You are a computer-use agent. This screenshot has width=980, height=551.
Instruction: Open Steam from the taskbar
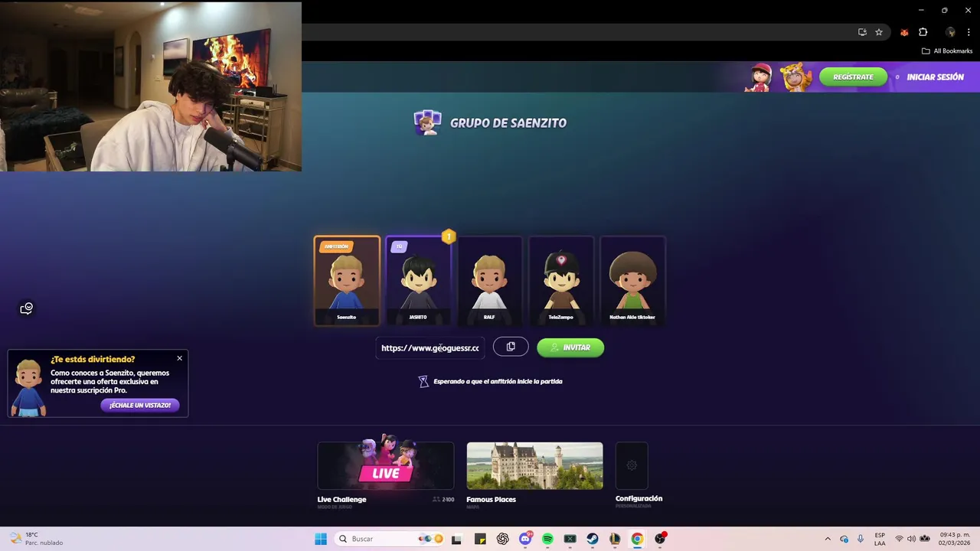point(593,539)
